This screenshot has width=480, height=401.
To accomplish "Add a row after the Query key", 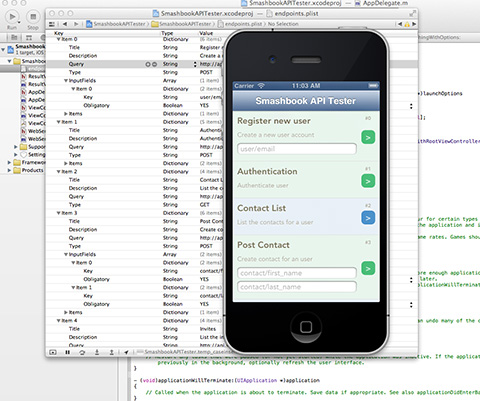I will coord(148,64).
